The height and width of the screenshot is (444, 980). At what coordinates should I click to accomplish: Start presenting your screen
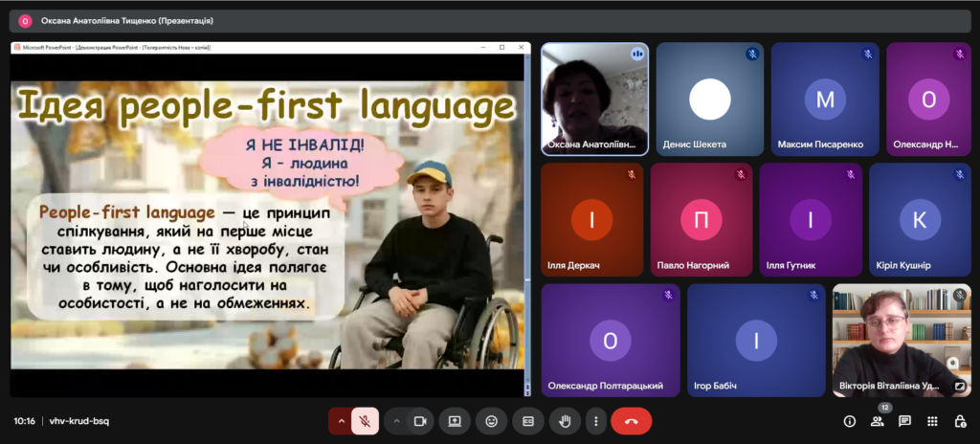coord(455,421)
